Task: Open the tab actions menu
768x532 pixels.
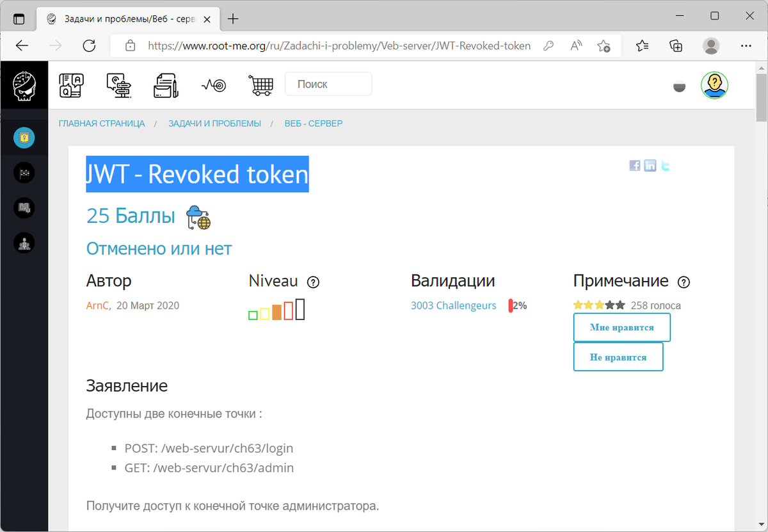Action: click(19, 19)
